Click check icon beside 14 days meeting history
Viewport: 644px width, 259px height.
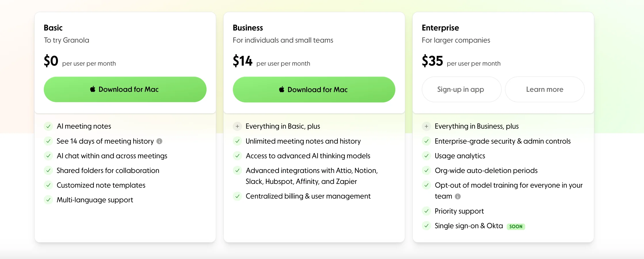point(48,141)
